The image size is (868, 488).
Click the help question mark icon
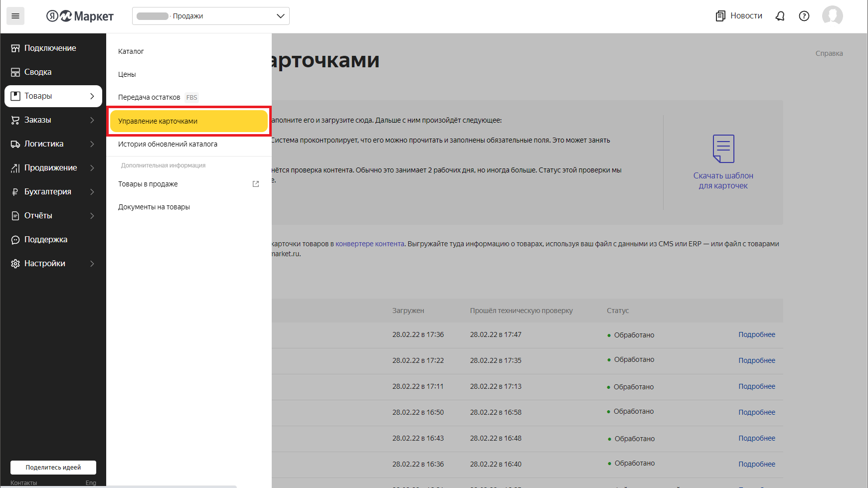[x=804, y=16]
